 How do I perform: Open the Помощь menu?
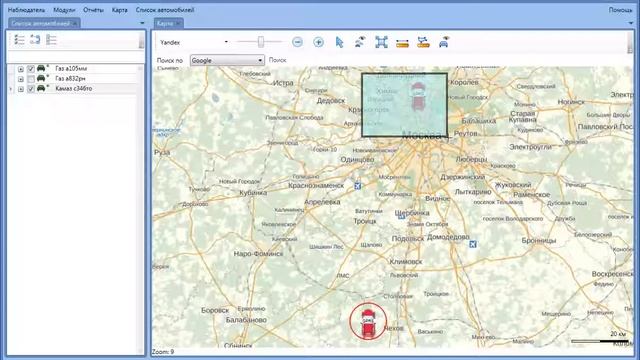(620, 10)
